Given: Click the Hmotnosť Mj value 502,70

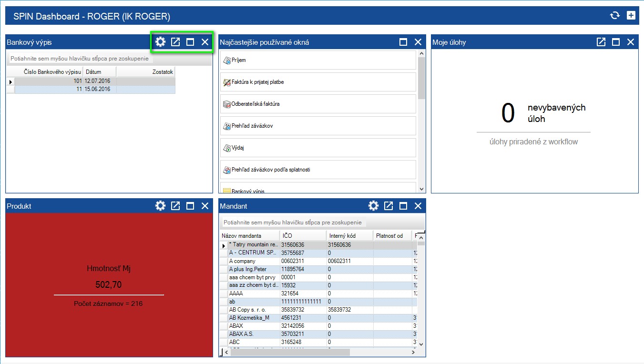Looking at the screenshot, I should coord(109,285).
